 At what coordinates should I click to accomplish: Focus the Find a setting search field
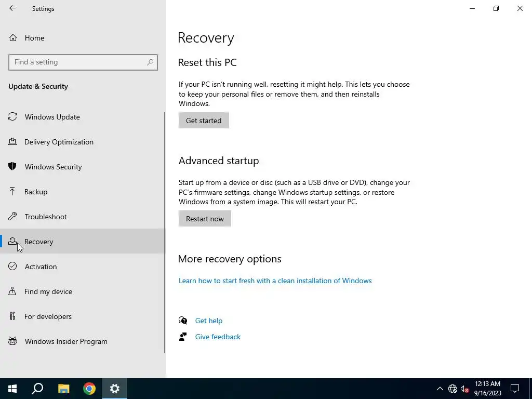(x=83, y=62)
